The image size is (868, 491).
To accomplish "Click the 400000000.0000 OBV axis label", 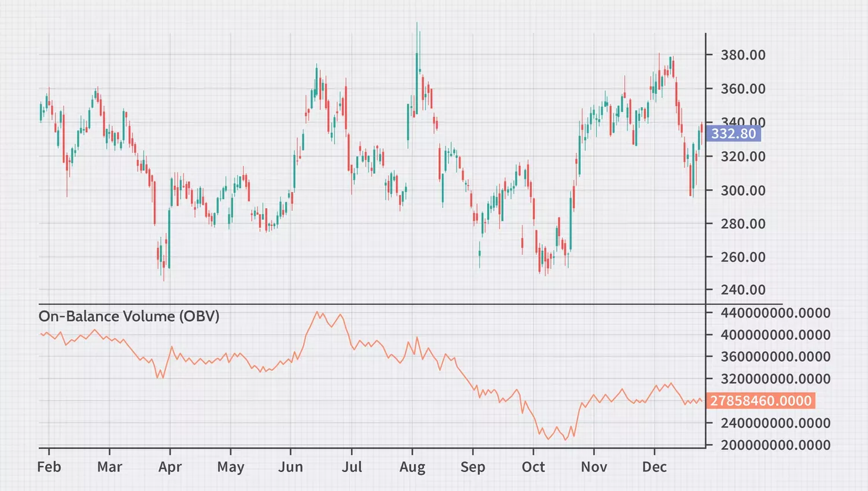I will coord(775,335).
